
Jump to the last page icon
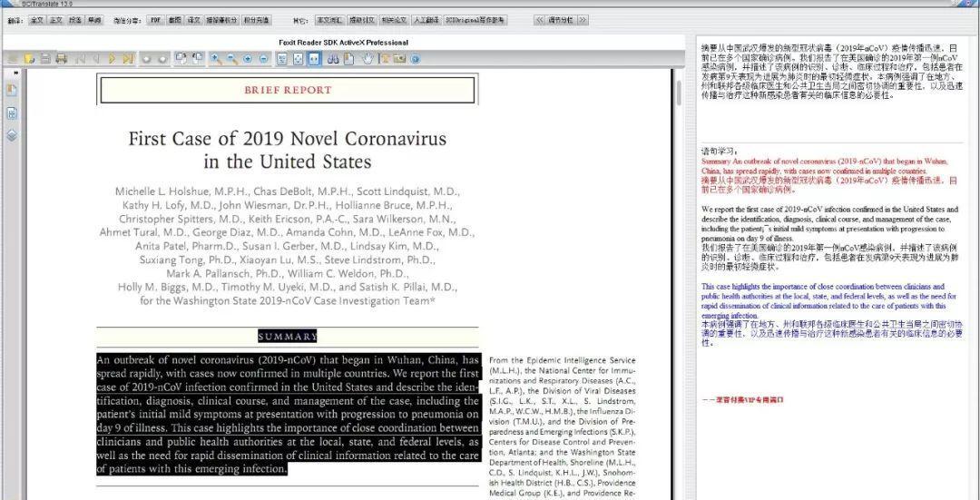tap(128, 59)
